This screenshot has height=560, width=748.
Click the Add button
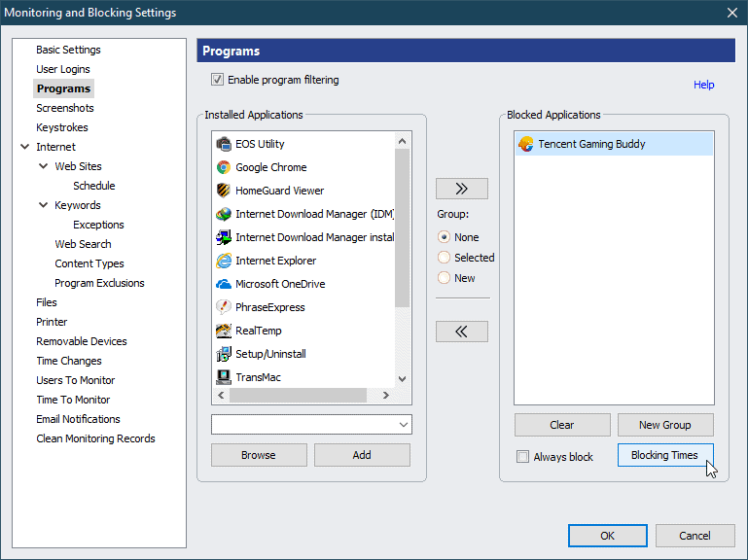coord(362,455)
